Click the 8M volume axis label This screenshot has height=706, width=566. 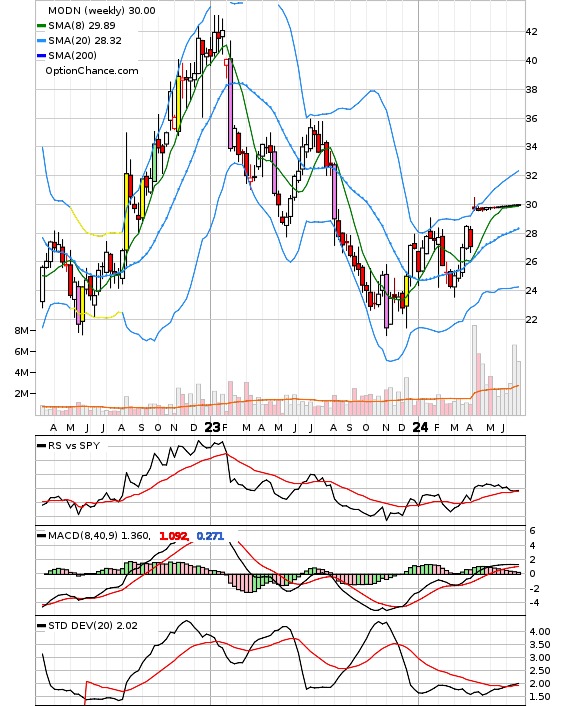[x=22, y=330]
